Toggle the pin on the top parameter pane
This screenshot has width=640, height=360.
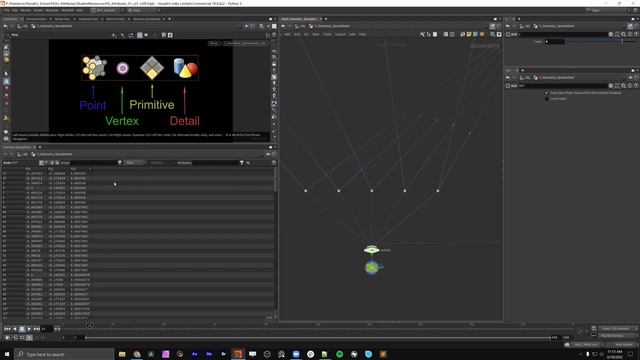click(x=630, y=26)
